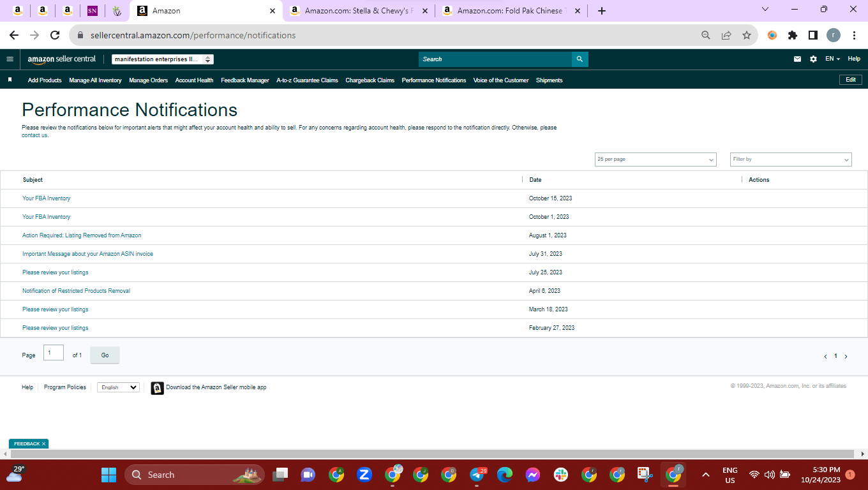Expand the Filter by dropdown
Screen dimensions: 868x490
coord(791,160)
